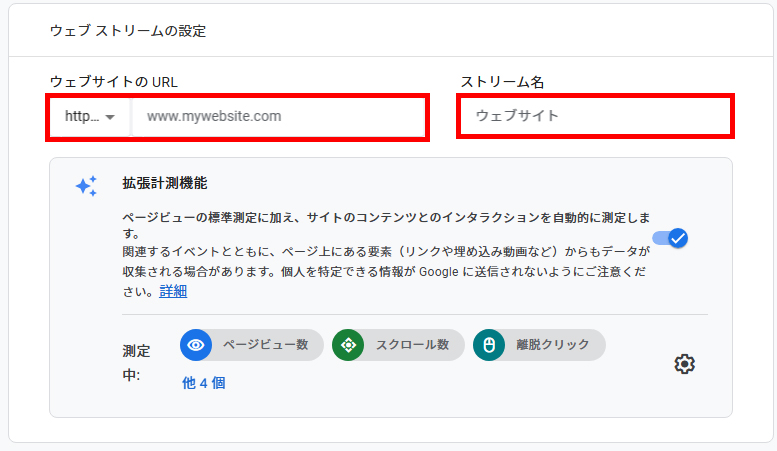Show the 他 4 個 additional measurements
Image resolution: width=777 pixels, height=451 pixels.
coord(204,383)
